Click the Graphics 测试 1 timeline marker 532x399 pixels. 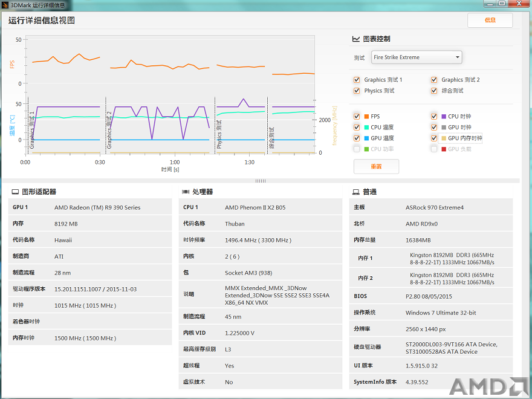point(32,131)
